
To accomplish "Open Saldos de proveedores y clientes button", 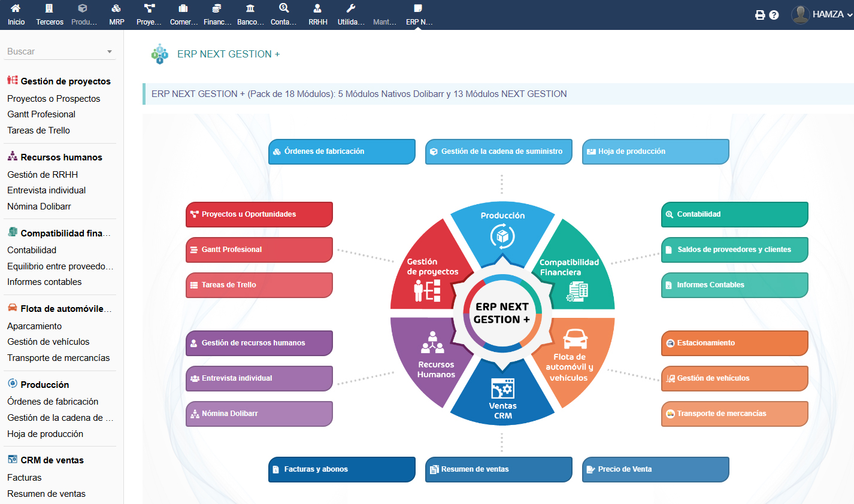I will 735,250.
